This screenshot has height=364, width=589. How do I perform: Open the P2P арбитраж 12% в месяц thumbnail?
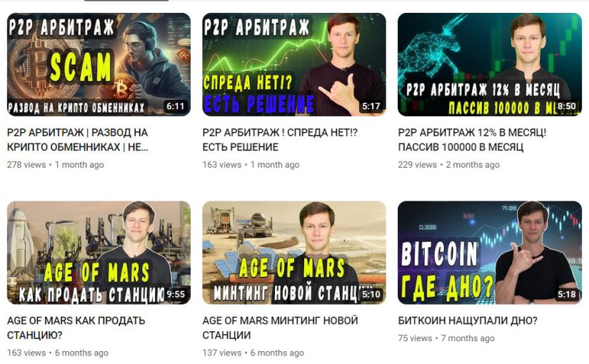pyautogui.click(x=490, y=65)
